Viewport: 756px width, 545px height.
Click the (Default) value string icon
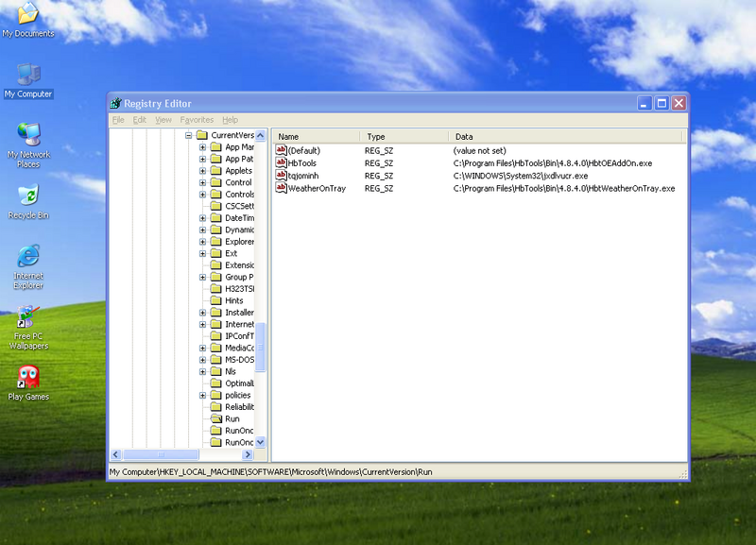tap(281, 150)
